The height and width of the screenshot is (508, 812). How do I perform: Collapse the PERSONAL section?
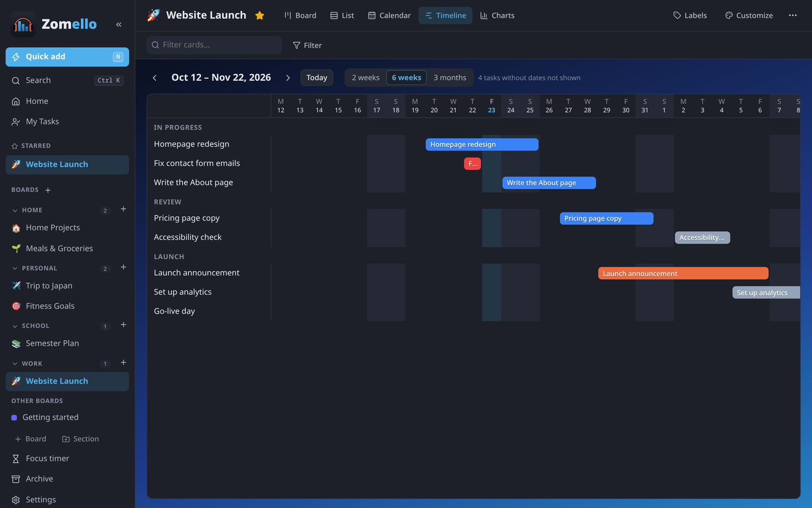(15, 268)
